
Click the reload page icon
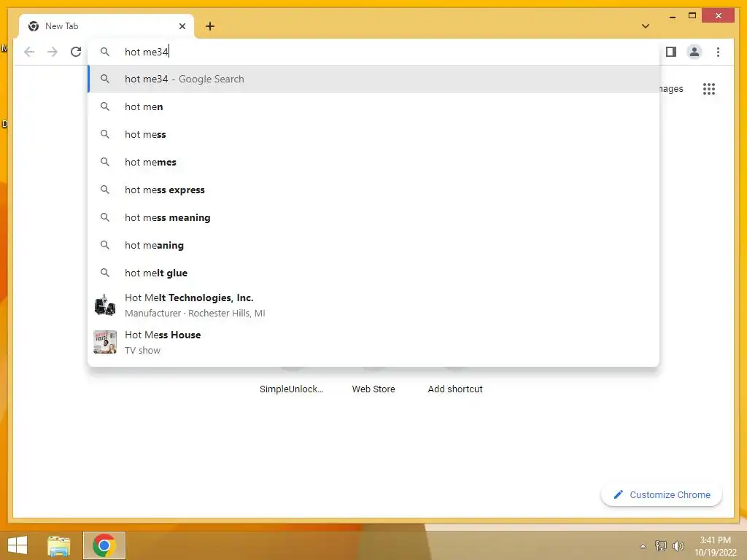click(76, 52)
